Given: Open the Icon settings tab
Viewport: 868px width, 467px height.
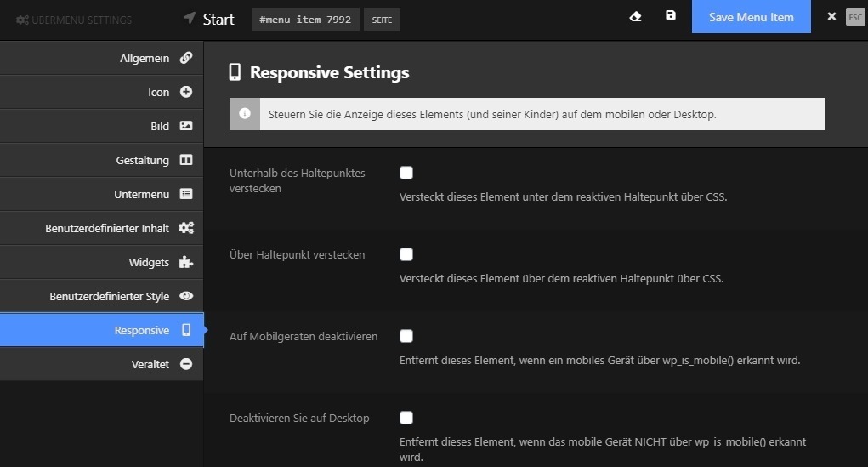Looking at the screenshot, I should pyautogui.click(x=101, y=92).
